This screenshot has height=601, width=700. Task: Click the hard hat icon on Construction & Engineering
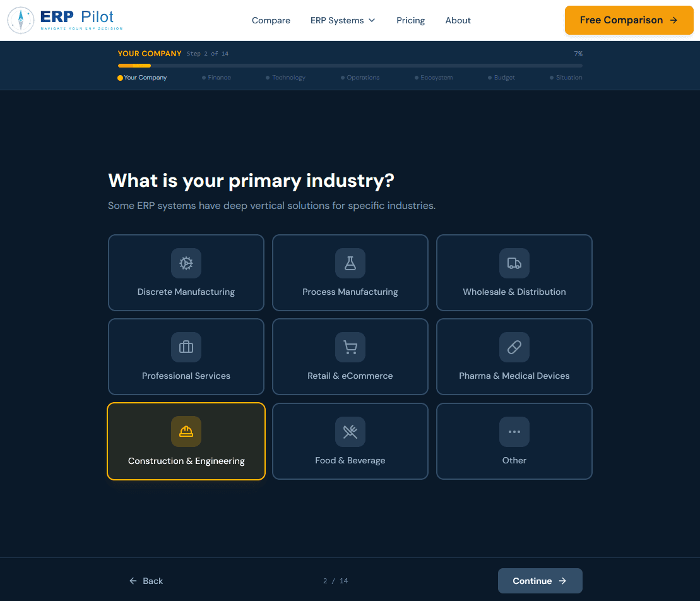pyautogui.click(x=186, y=431)
